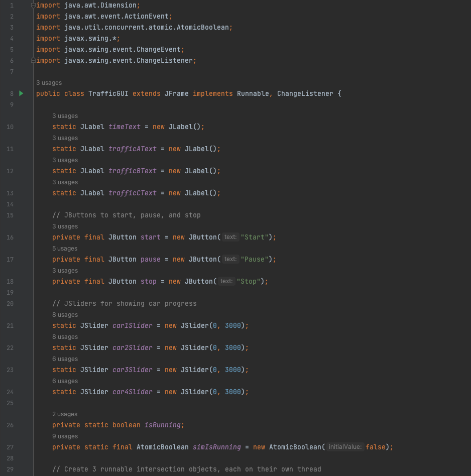The width and height of the screenshot is (471, 476).
Task: Open the '3 usages' hint above trafficCText declaration
Action: pos(65,182)
